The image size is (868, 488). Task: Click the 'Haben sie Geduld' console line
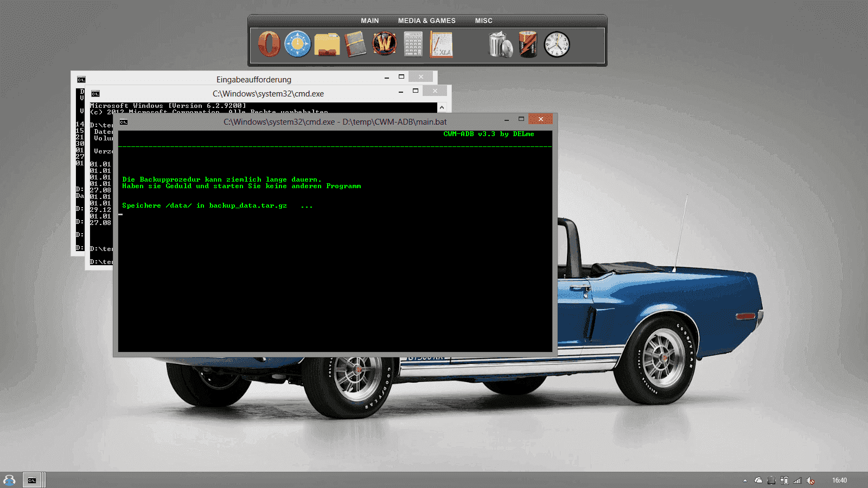[241, 186]
